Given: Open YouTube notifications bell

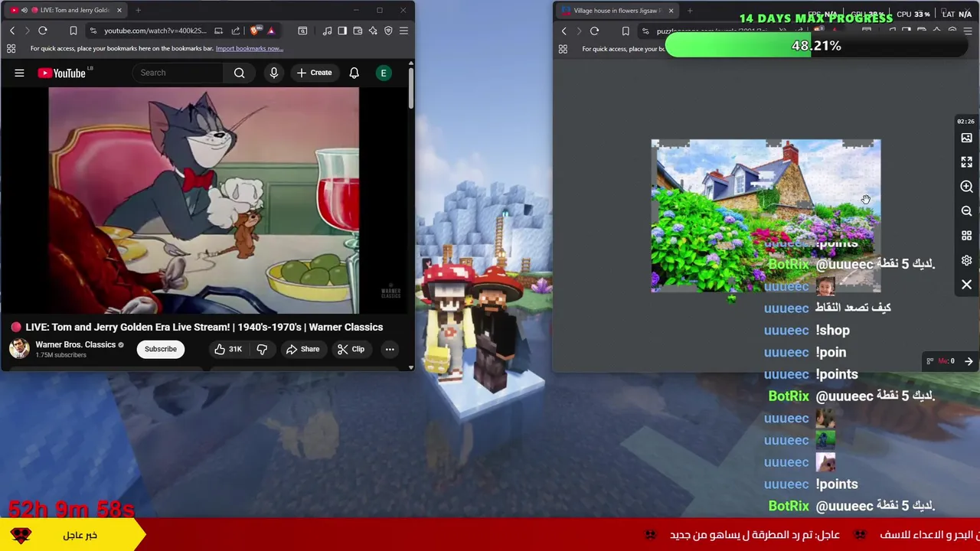Looking at the screenshot, I should (x=354, y=73).
